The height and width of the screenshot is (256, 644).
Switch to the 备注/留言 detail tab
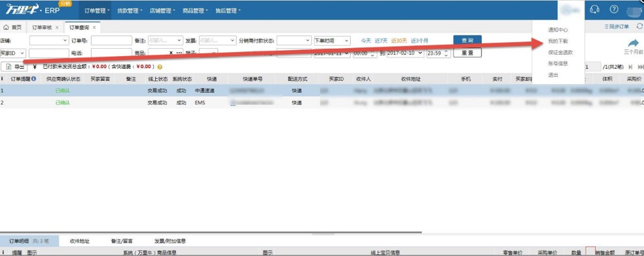(x=122, y=241)
